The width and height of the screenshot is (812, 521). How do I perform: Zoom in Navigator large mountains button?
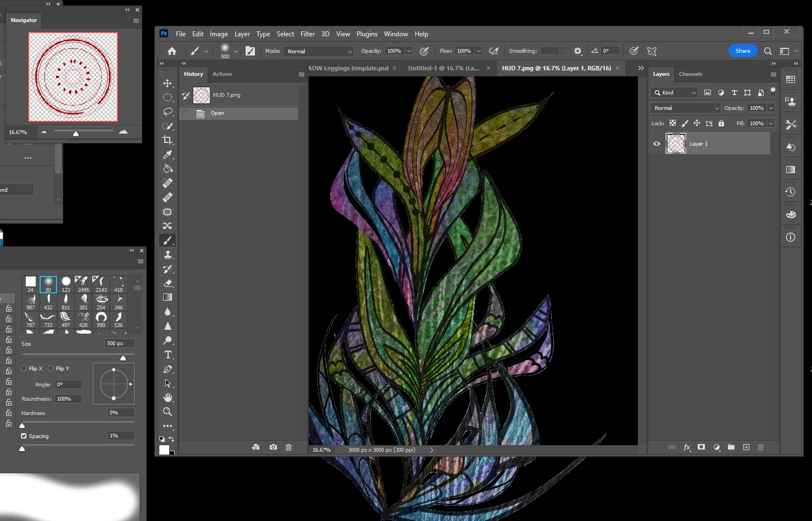pos(123,132)
